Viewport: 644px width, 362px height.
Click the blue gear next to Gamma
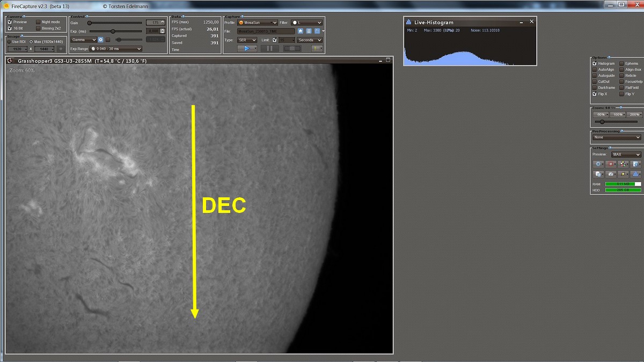pos(100,40)
